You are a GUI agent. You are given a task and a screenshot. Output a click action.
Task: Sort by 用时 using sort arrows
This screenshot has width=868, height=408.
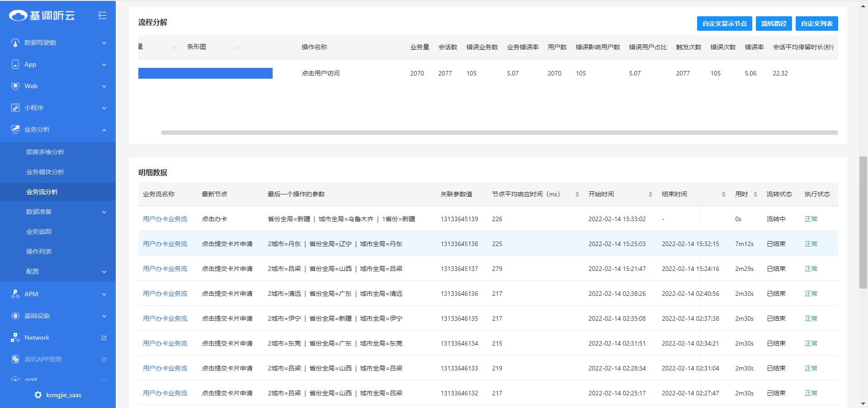point(755,194)
